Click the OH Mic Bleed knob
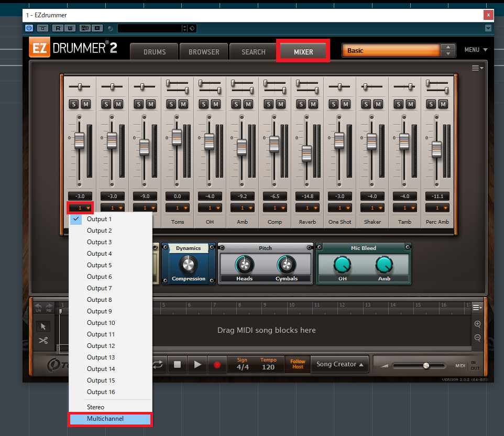 (x=342, y=264)
